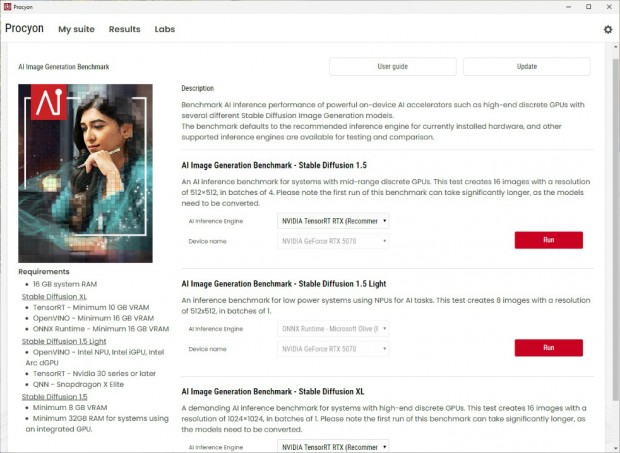Click the Stable Diffusion 1.5 Light requirements heading

[x=64, y=341]
